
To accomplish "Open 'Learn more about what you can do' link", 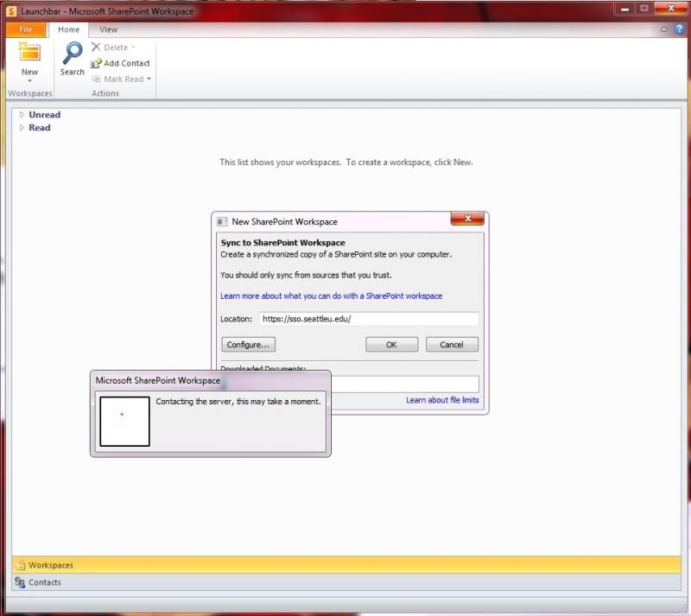I will 332,295.
